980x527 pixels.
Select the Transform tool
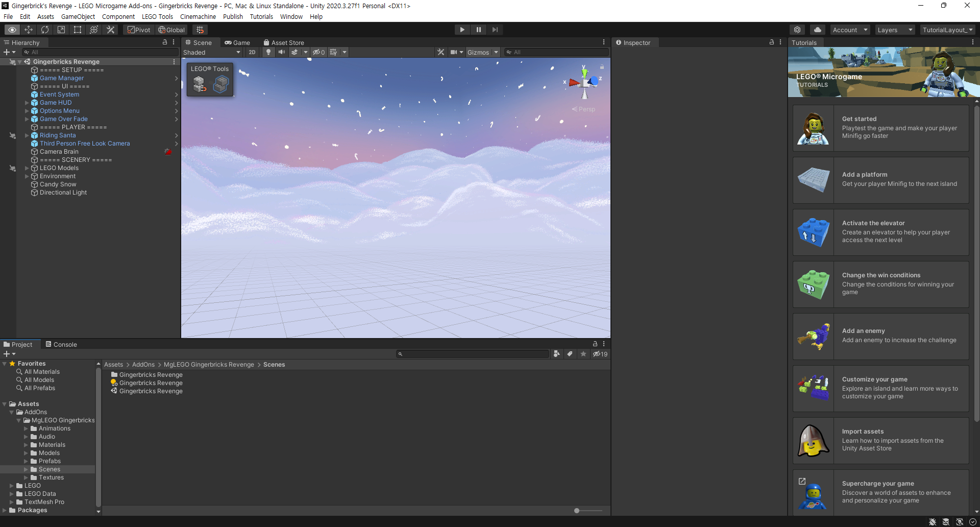point(94,30)
